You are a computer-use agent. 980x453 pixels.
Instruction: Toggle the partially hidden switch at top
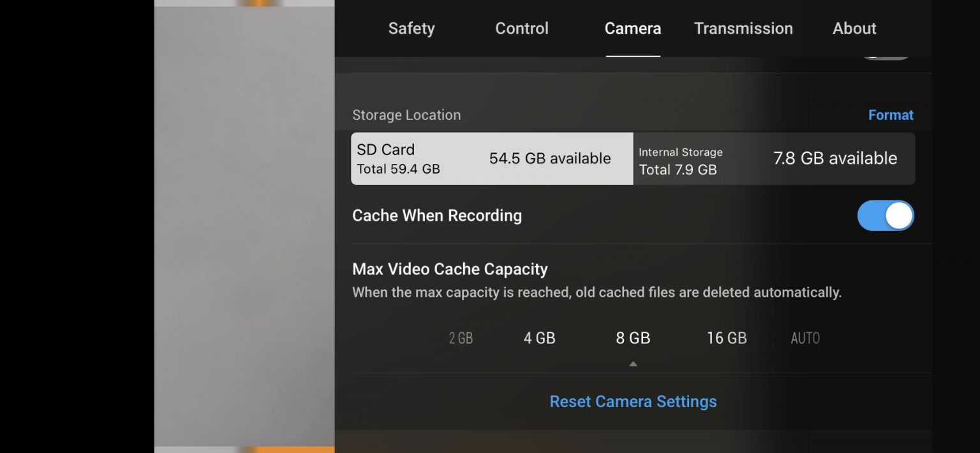886,57
